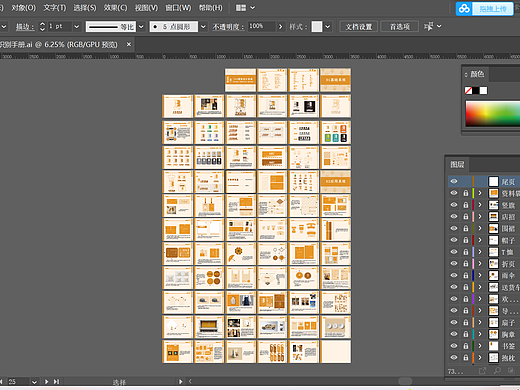Click the arrange documents grid icon
Screen dimensions: 520x390
click(x=241, y=8)
